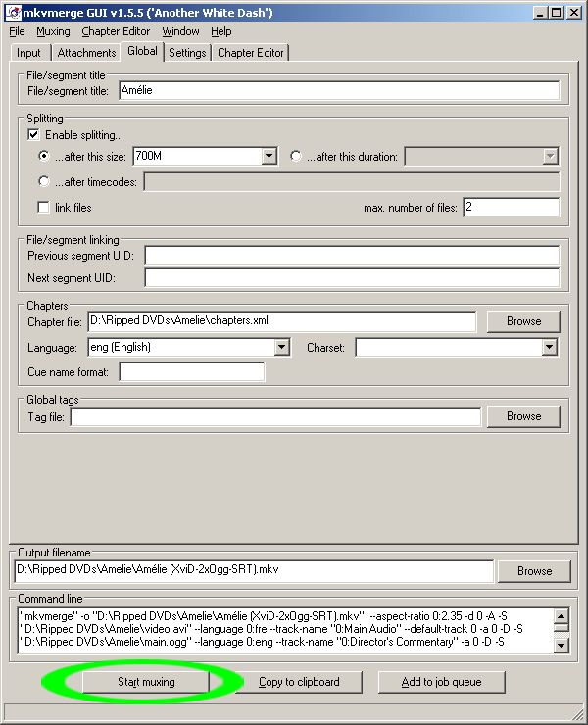The height and width of the screenshot is (725, 588).
Task: Click the mkvmerge application icon in title bar
Action: pos(13,13)
